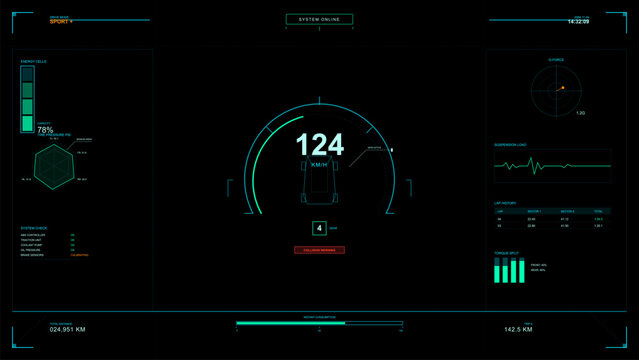Image resolution: width=639 pixels, height=360 pixels.
Task: Click the 14:32:09 clock readout
Action: click(x=578, y=22)
